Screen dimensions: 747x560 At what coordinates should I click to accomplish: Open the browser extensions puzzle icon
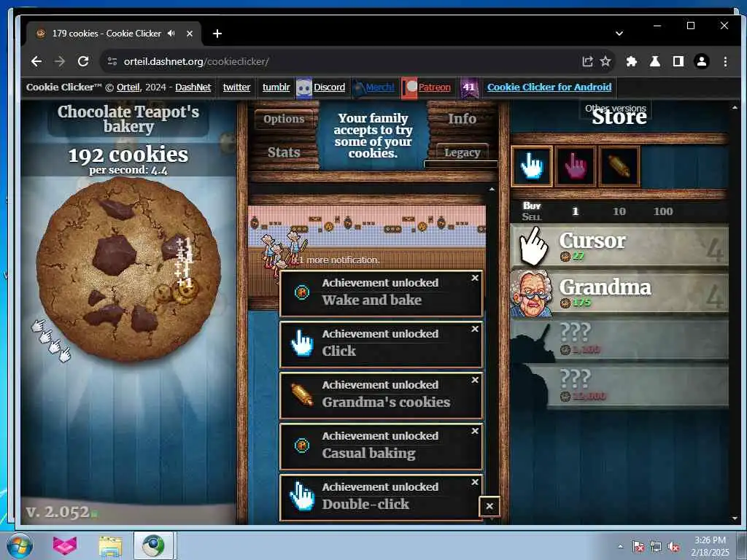[632, 61]
